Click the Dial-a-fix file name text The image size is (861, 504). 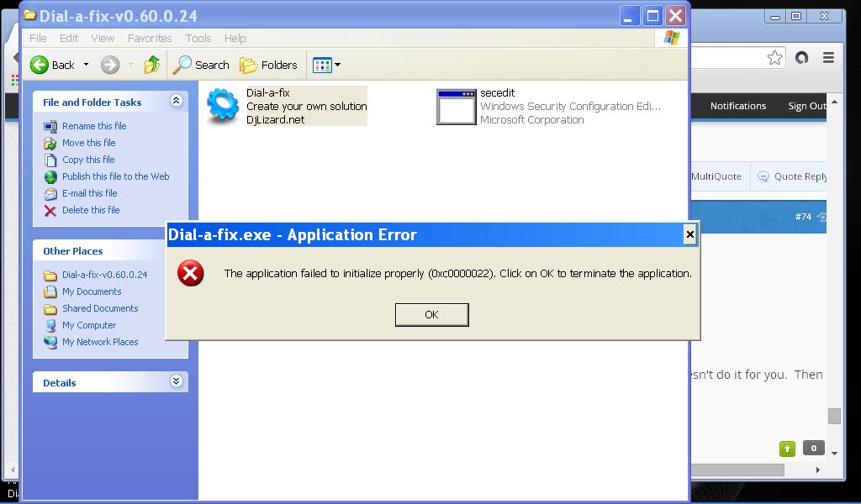268,92
